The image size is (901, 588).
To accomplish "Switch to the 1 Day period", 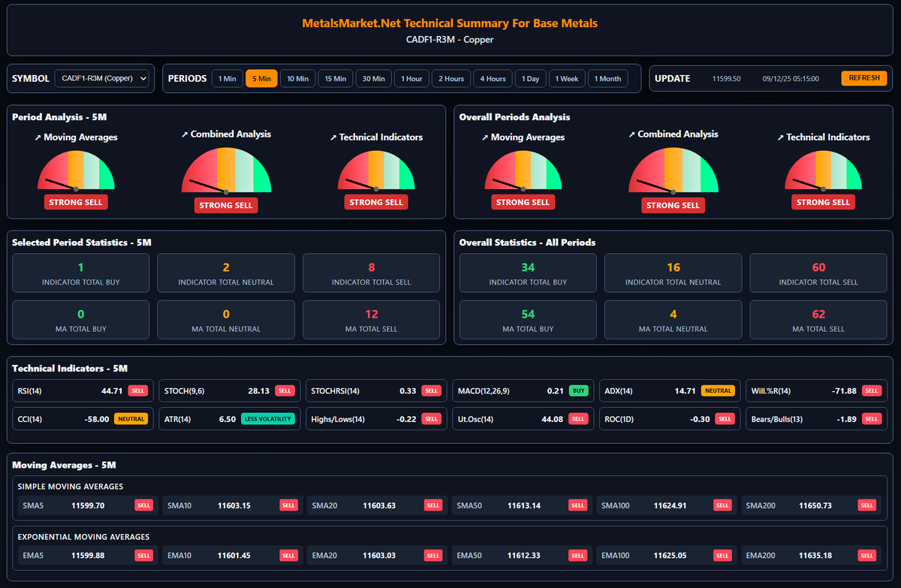I will click(531, 78).
